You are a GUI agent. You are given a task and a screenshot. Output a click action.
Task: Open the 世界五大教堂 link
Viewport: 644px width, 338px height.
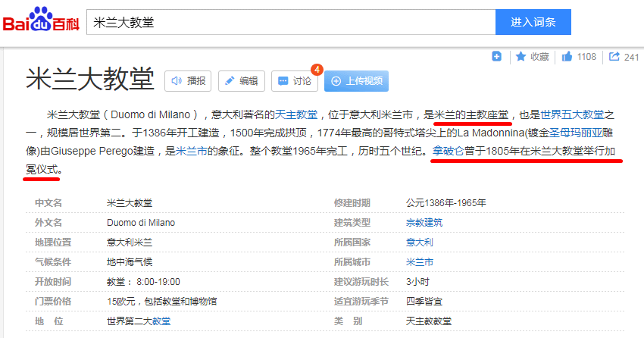point(572,114)
